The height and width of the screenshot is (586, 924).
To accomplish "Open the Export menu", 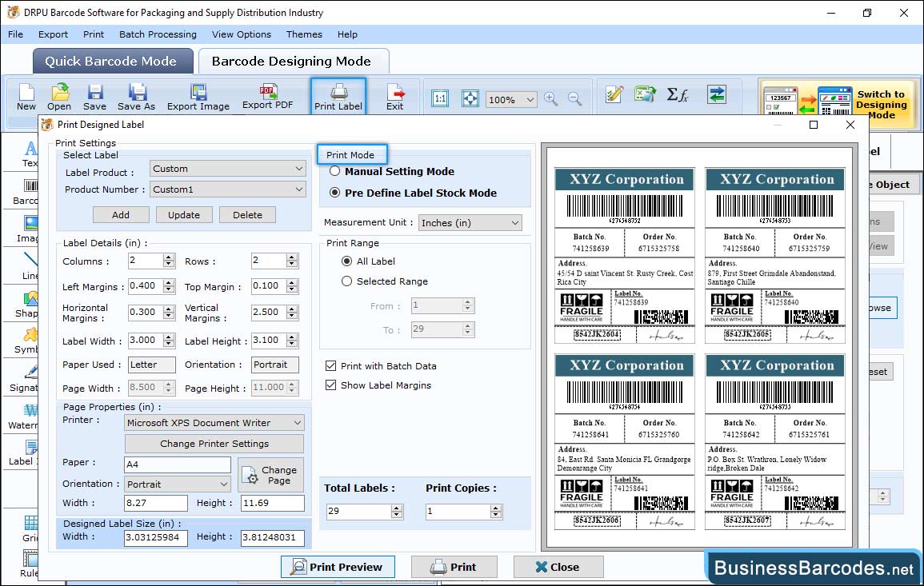I will 53,34.
